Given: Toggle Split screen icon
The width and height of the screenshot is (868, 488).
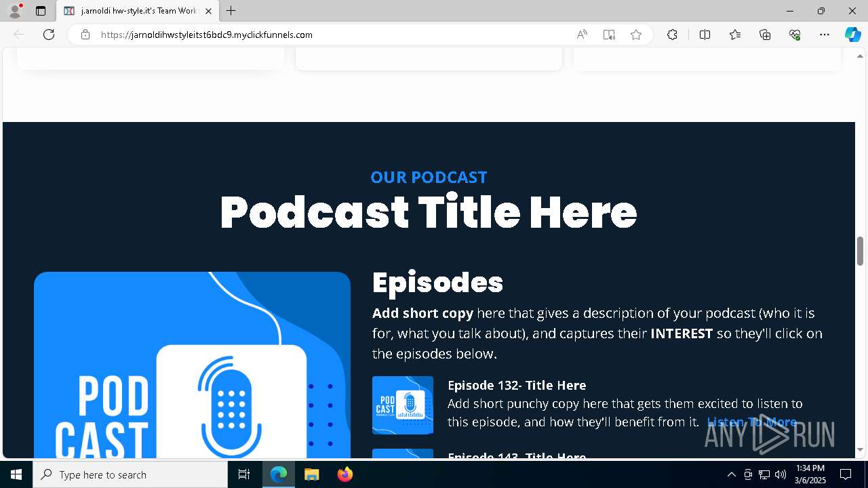Looking at the screenshot, I should [x=705, y=35].
